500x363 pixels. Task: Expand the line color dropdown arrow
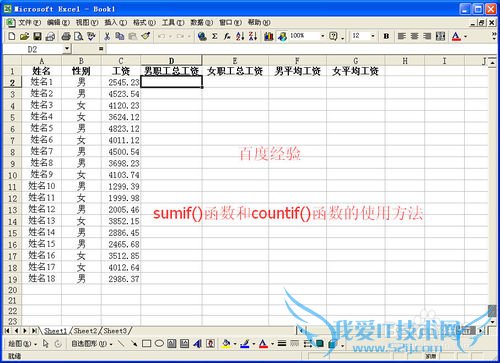(254, 344)
